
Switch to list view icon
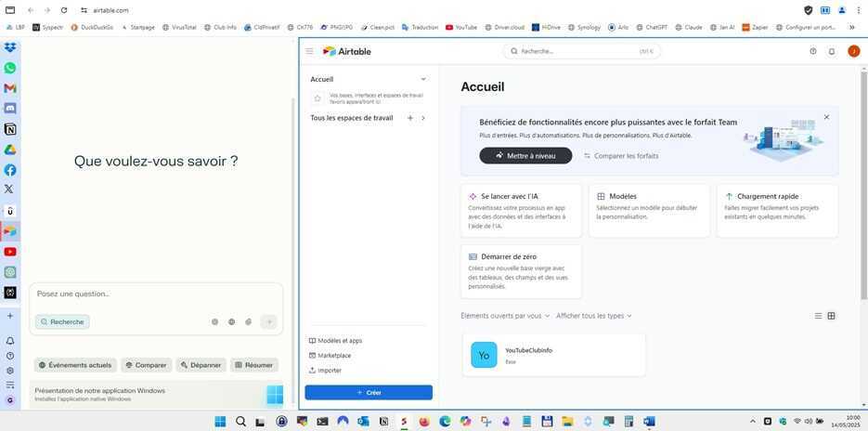click(818, 316)
